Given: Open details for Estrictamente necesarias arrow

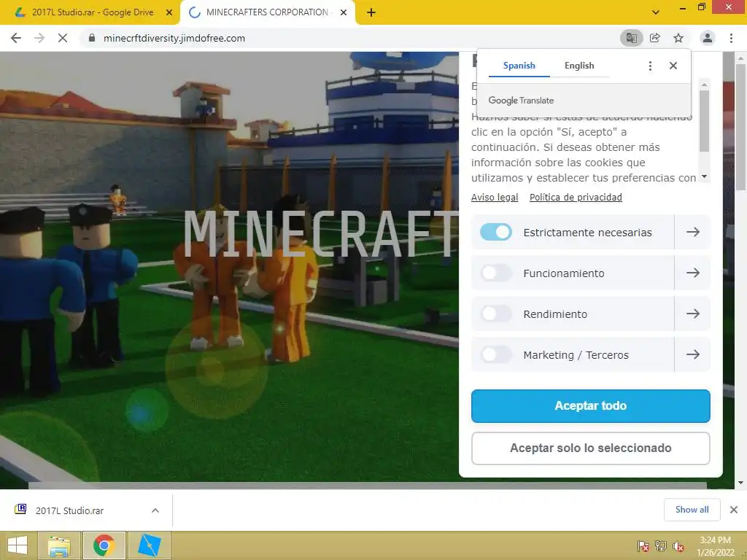Looking at the screenshot, I should (693, 232).
